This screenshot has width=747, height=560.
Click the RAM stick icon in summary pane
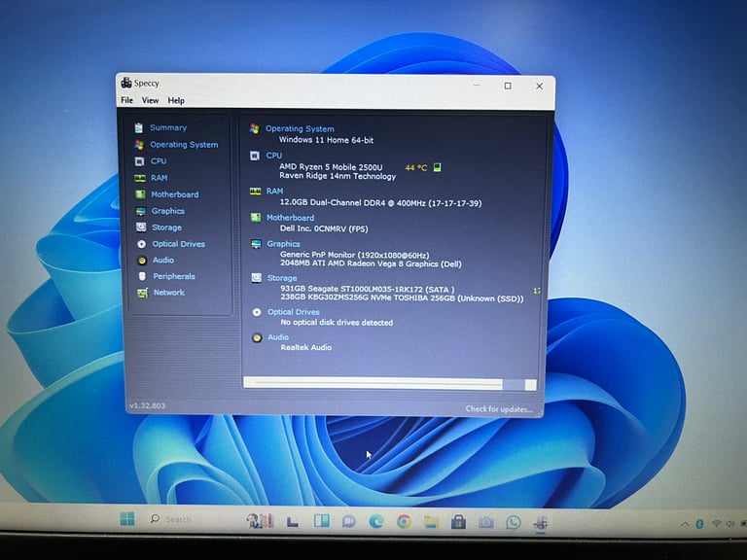point(256,192)
